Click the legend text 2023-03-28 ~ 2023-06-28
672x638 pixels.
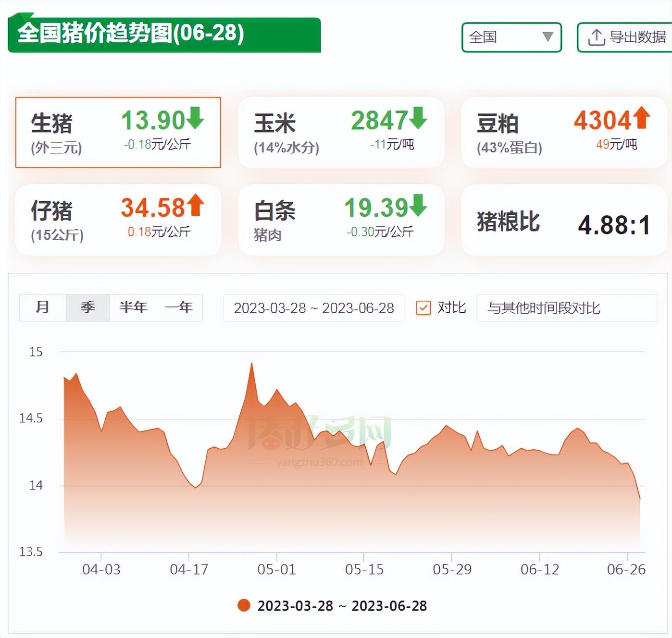pyautogui.click(x=342, y=606)
